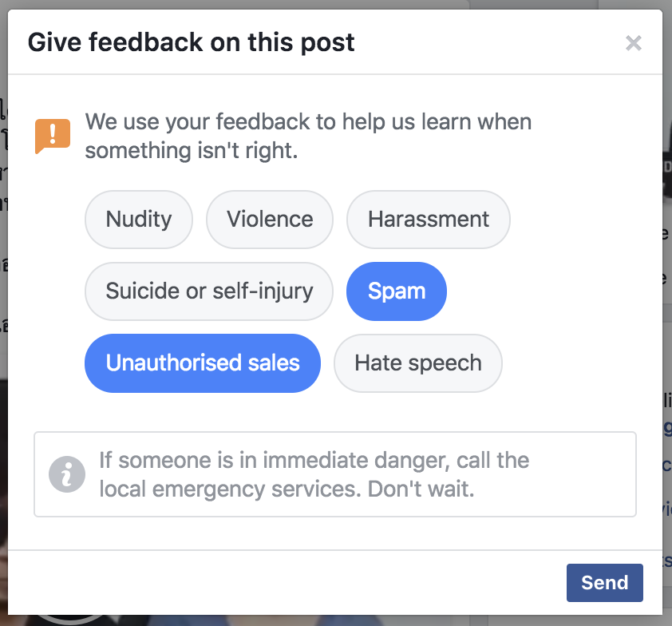Click the 'local emergency services' warning text
Viewport: 672px width, 626px height.
click(x=287, y=488)
